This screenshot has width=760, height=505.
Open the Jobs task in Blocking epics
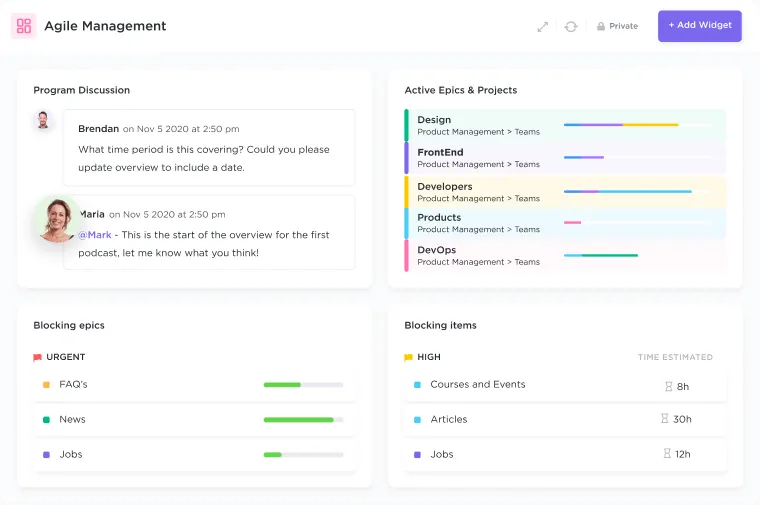[x=194, y=455]
